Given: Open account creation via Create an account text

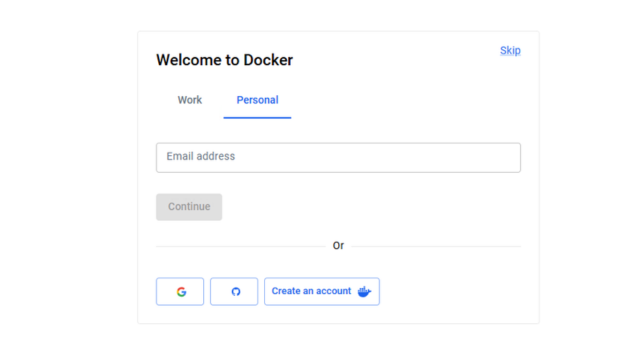Looking at the screenshot, I should pos(311,291).
